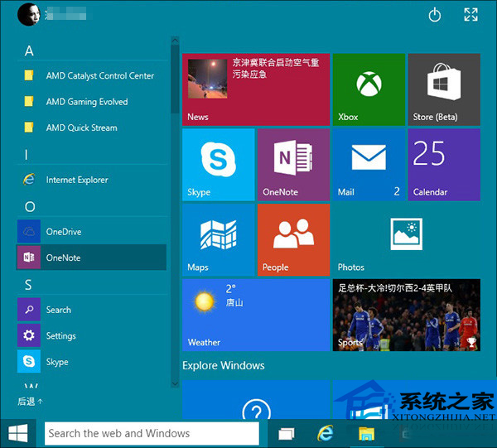Open the Xbox tile
497x448 pixels.
pos(368,89)
